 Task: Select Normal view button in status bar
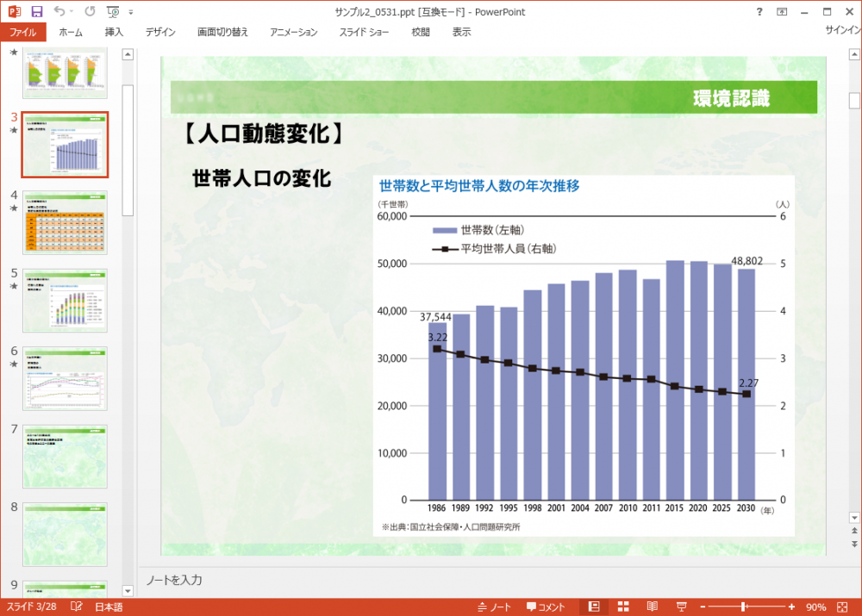tap(594, 607)
